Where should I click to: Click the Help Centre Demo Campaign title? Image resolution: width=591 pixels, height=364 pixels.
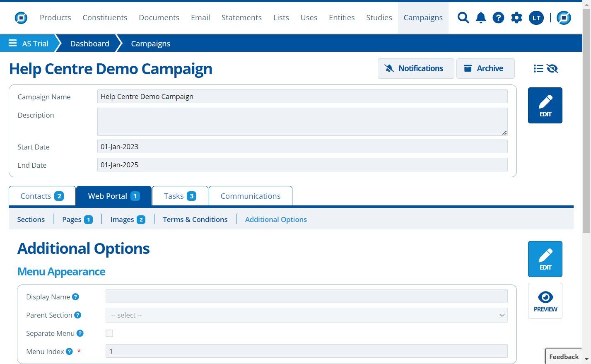click(111, 69)
